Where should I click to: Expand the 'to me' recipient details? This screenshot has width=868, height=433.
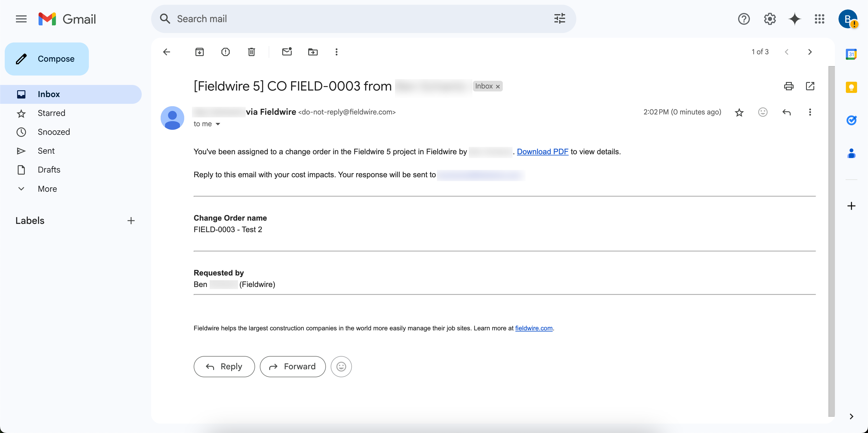218,124
